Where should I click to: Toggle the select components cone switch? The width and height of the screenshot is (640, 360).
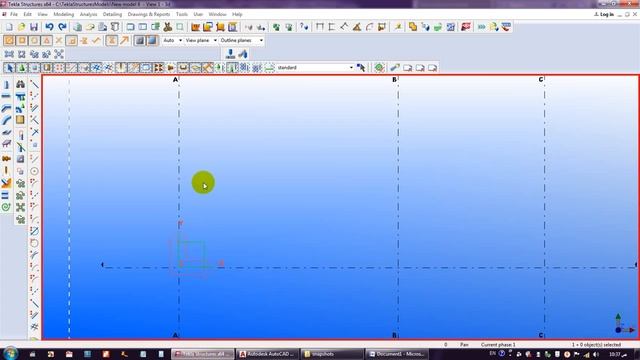coord(22,67)
